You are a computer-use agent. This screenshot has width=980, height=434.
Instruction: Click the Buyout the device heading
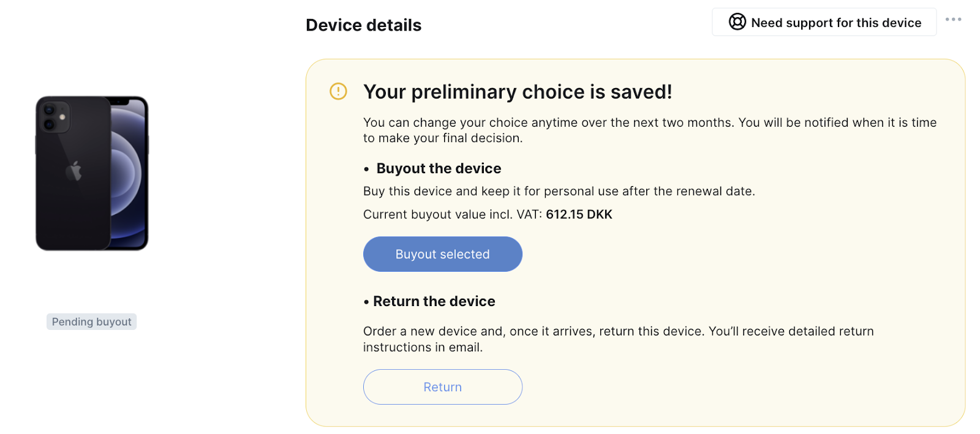pyautogui.click(x=439, y=168)
